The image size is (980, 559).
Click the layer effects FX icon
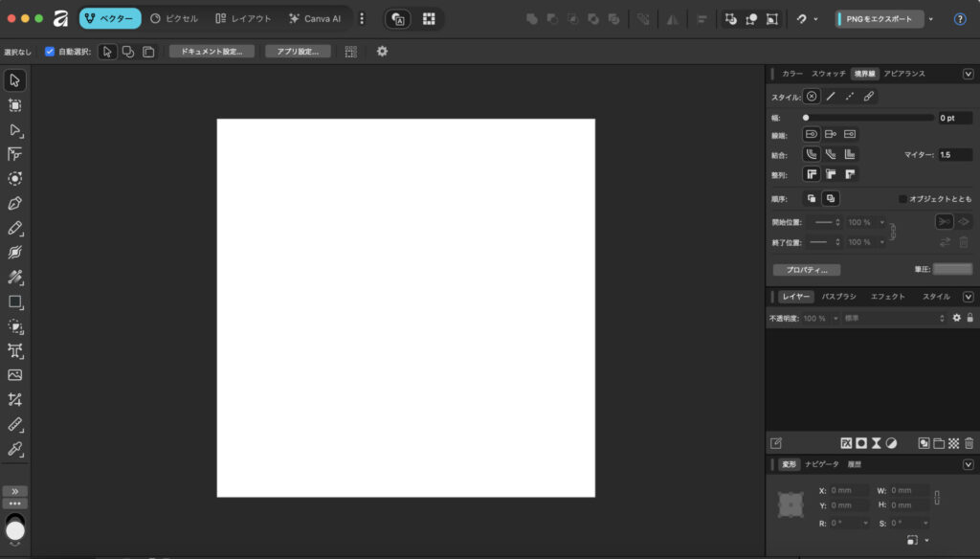click(846, 443)
